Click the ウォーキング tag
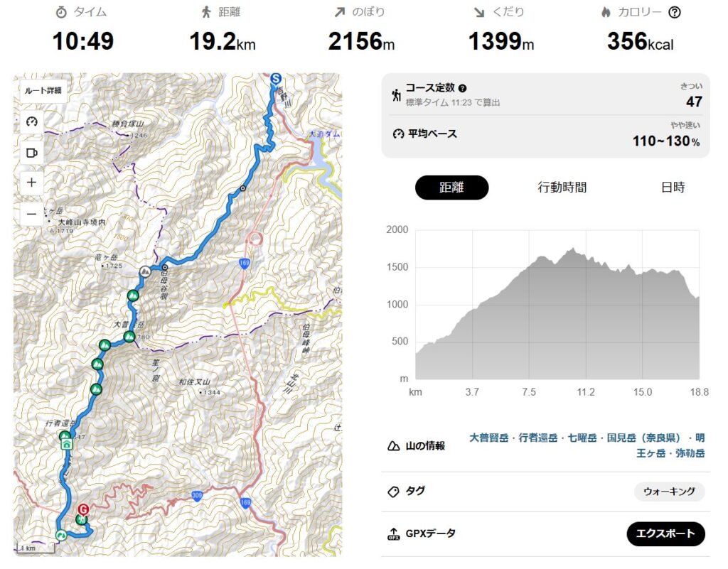This screenshot has height=569, width=728. [x=669, y=492]
